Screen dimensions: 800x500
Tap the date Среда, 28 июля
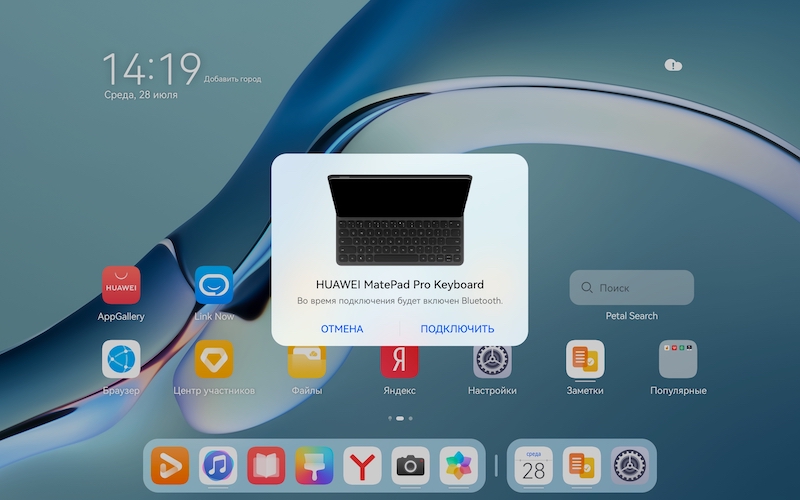pos(141,95)
